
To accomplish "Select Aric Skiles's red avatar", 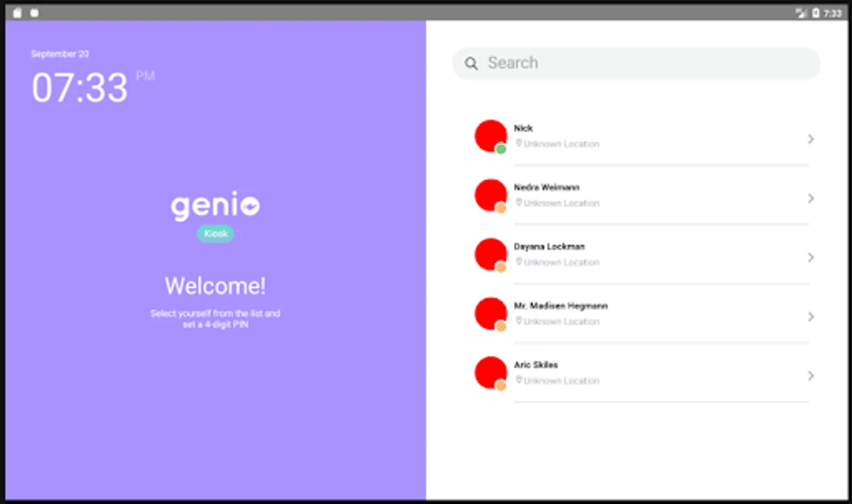I will 491,373.
